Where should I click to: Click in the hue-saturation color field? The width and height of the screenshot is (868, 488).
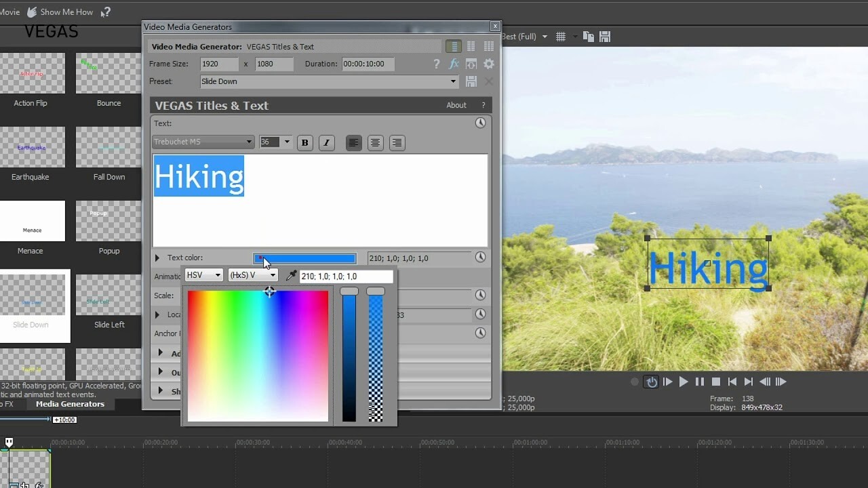[x=258, y=357]
